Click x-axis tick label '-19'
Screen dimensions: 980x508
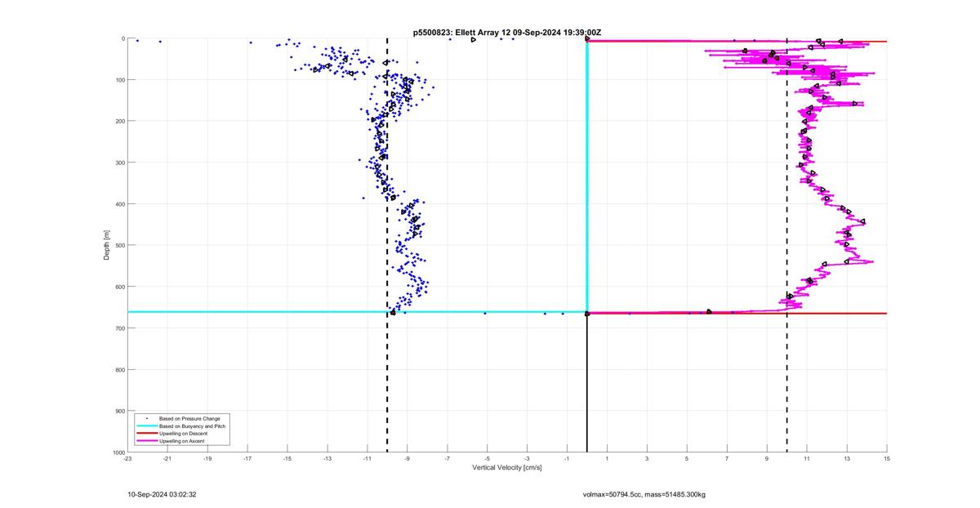pyautogui.click(x=207, y=458)
